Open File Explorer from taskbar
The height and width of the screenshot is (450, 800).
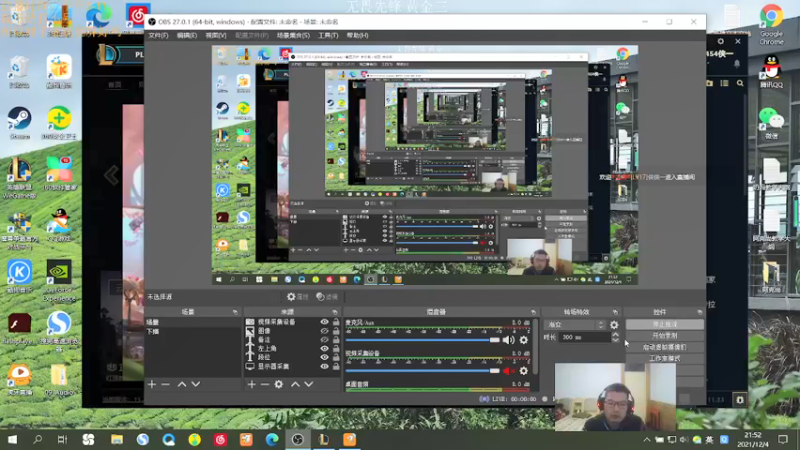[116, 439]
